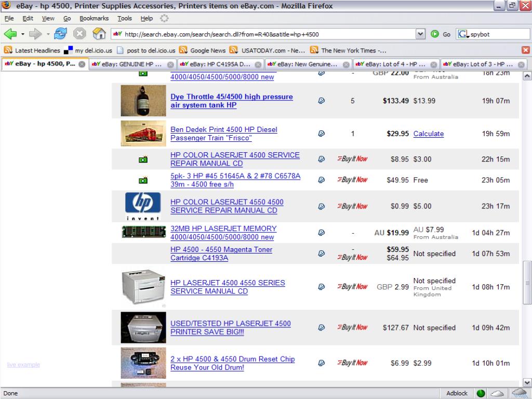Reload the page with the Refresh icon
Viewport: 532px width, 399px height.
(60, 34)
